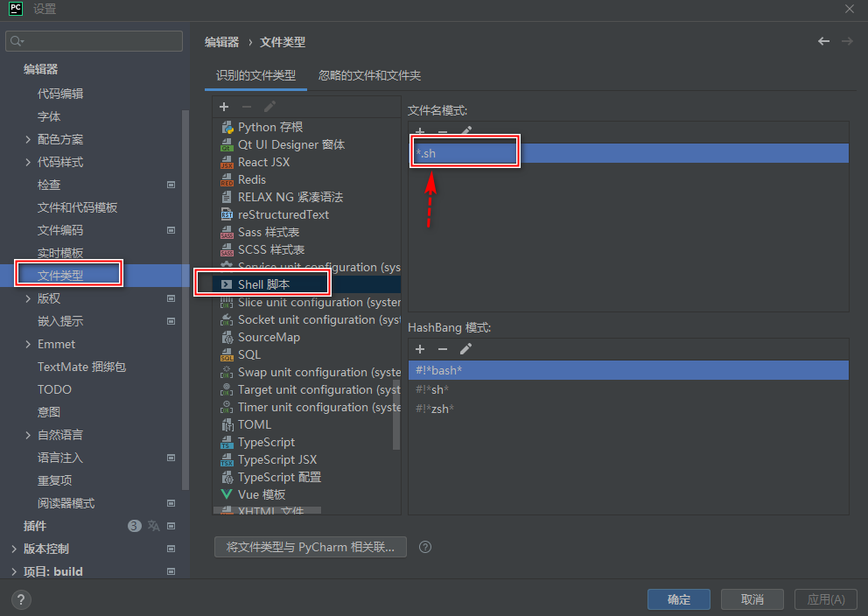Open 代码编辑 settings page
Screen dimensions: 868x616
tap(60, 94)
